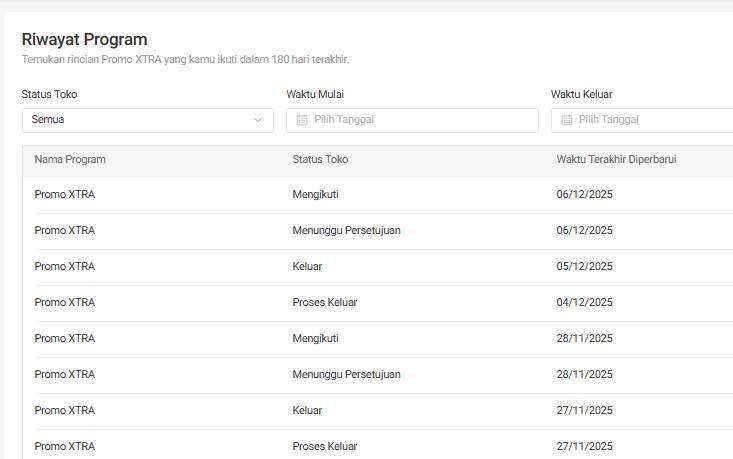
Task: Click the calendar icon in Waktu Mulai field
Action: tap(302, 120)
